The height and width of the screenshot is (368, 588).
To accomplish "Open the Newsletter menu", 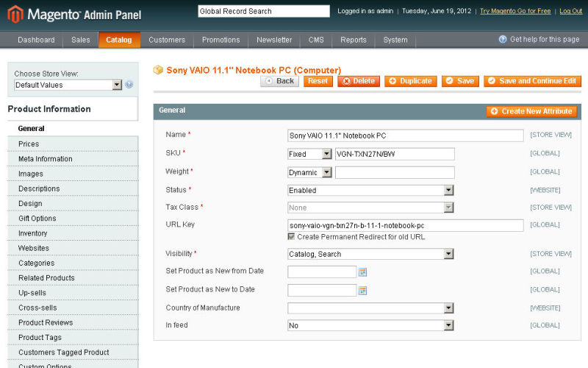I will click(x=274, y=40).
